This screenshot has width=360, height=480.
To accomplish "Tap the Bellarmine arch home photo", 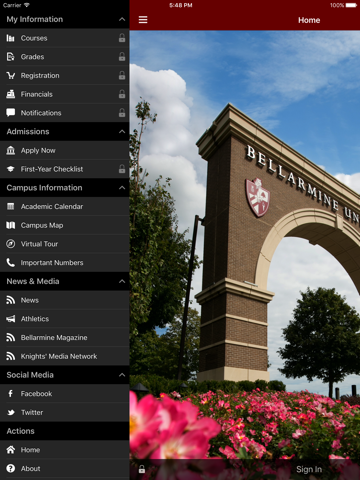I will point(245,245).
